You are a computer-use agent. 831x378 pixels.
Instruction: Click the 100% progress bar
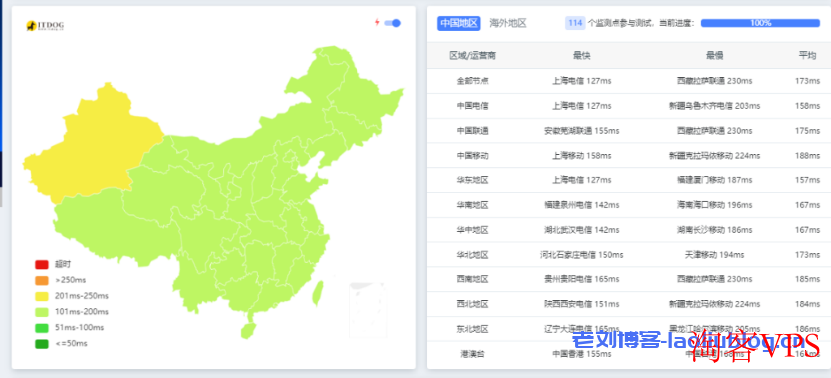tap(760, 23)
